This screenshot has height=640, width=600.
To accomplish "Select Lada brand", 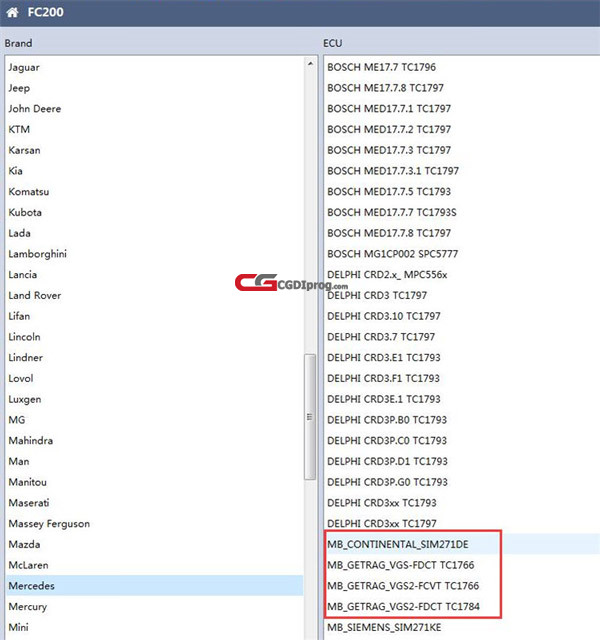I will point(20,233).
